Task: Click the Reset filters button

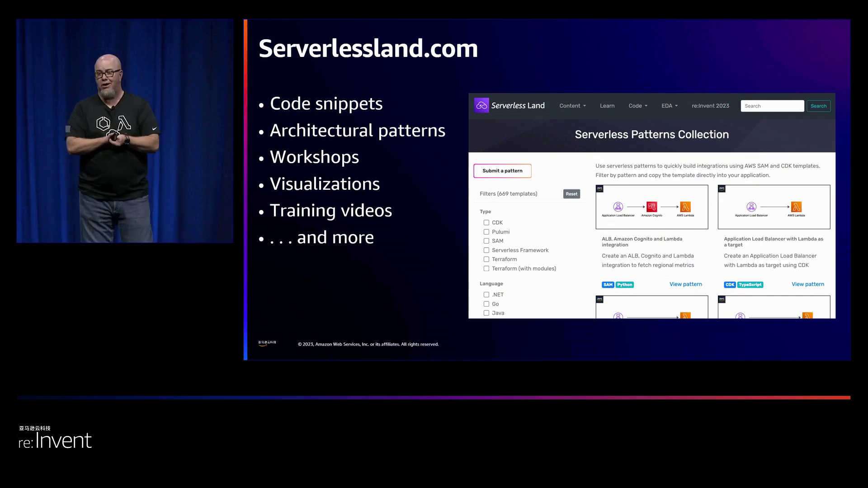Action: 571,194
